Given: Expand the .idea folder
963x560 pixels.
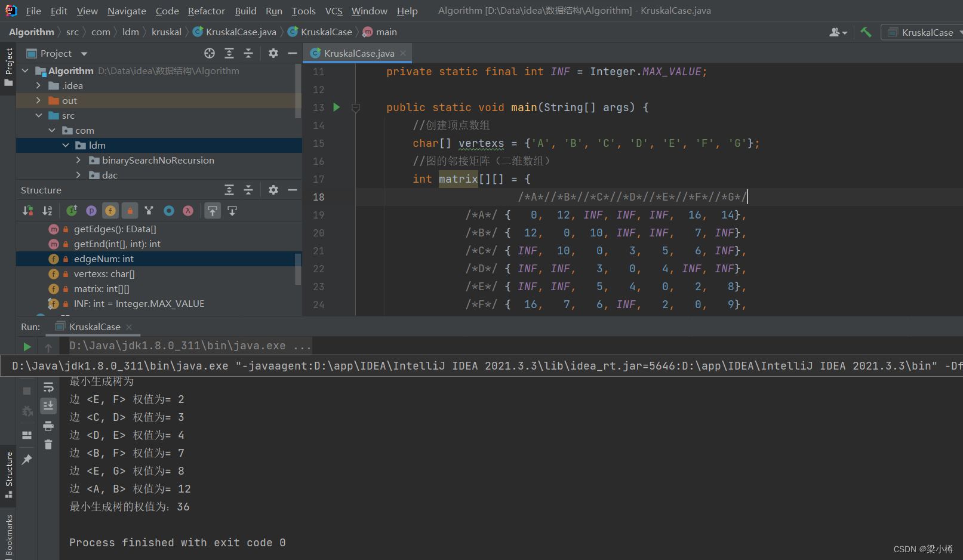Looking at the screenshot, I should coord(38,85).
